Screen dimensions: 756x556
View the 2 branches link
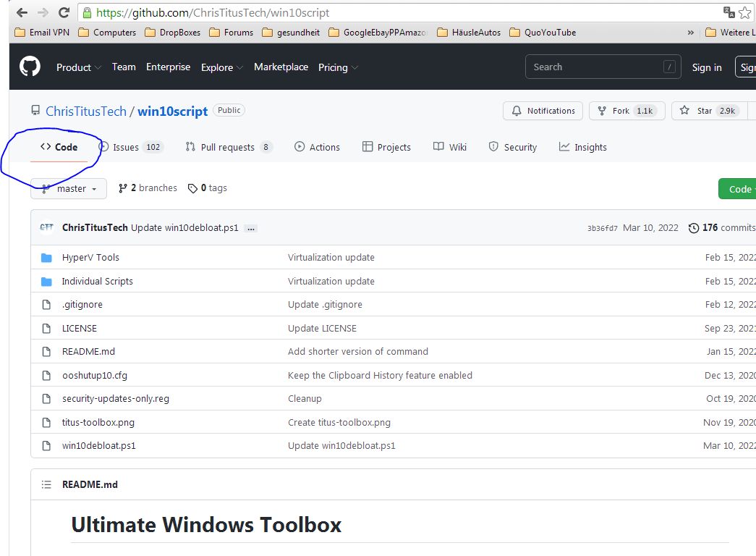point(148,188)
